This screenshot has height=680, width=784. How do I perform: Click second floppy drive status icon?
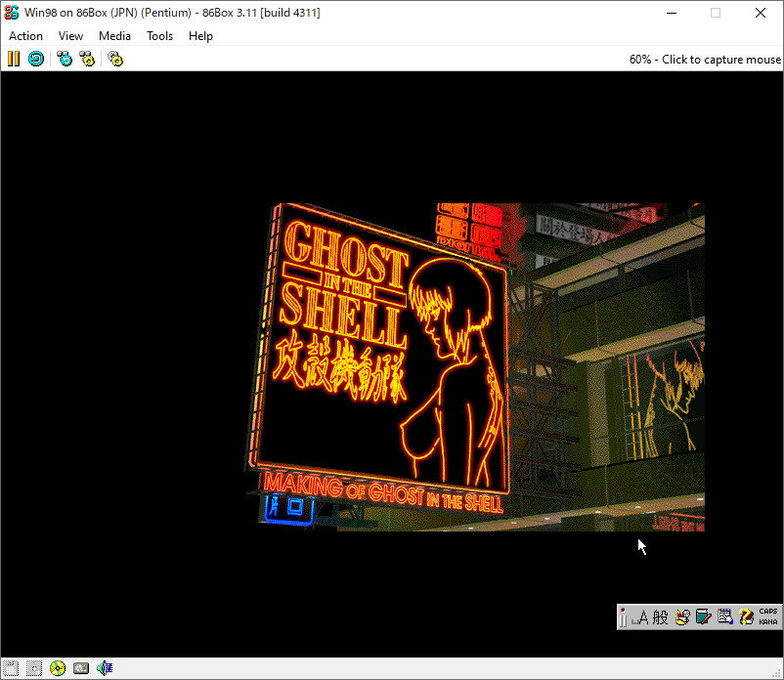pyautogui.click(x=34, y=668)
